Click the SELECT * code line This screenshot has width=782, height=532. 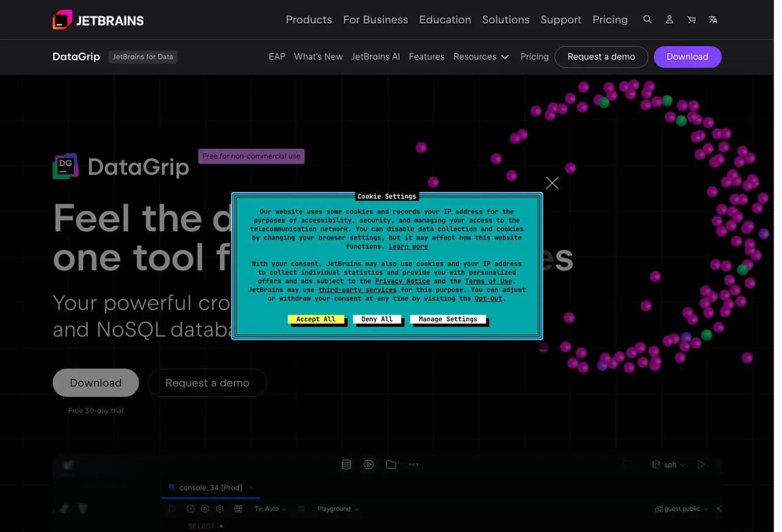click(x=206, y=527)
